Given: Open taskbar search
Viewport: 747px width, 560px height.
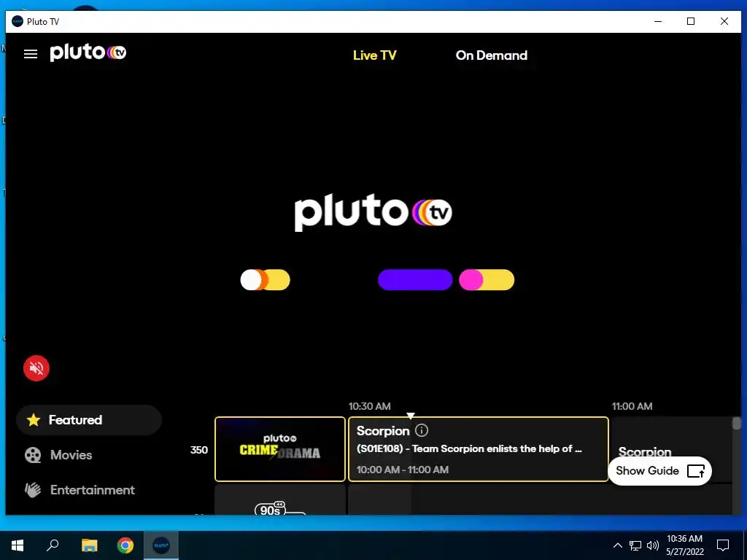Looking at the screenshot, I should (53, 545).
